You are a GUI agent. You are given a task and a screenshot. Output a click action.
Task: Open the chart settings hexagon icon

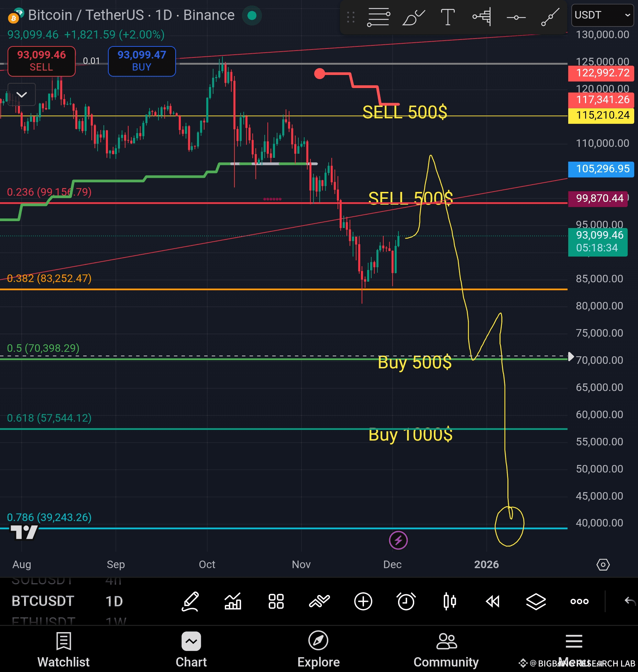603,564
